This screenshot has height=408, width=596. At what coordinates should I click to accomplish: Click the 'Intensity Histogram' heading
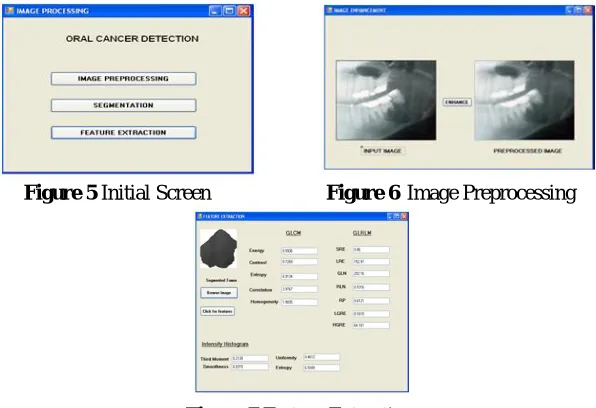pyautogui.click(x=225, y=344)
